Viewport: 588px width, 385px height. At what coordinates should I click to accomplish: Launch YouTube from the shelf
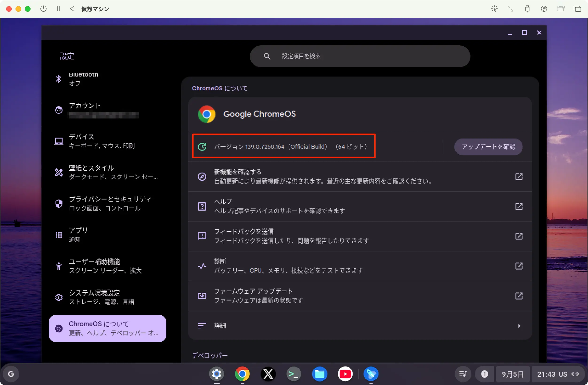tap(345, 374)
